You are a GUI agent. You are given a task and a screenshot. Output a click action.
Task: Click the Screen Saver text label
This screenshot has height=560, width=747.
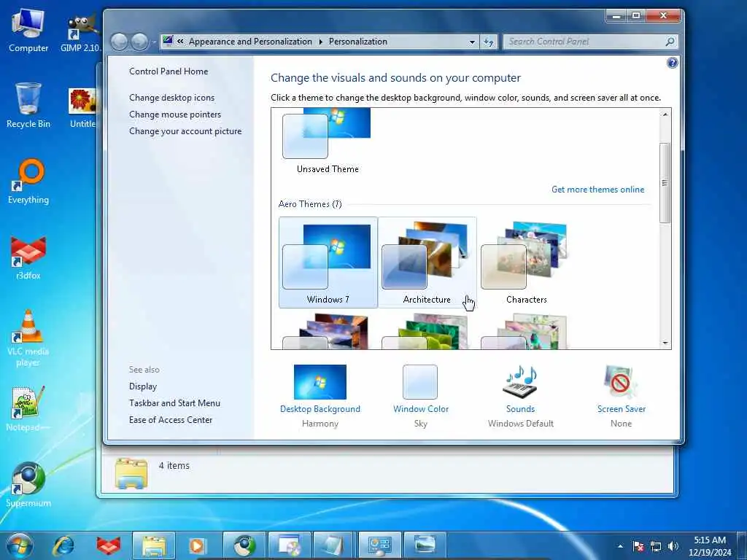point(622,409)
